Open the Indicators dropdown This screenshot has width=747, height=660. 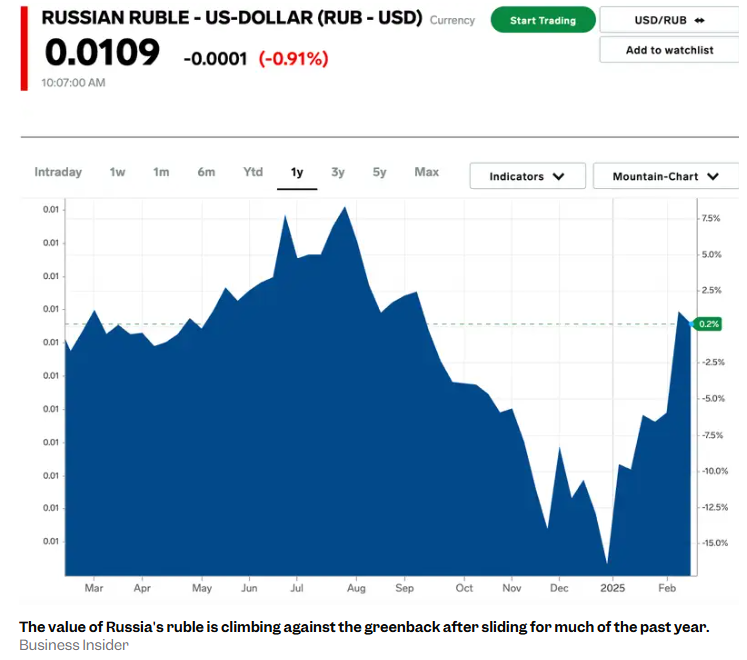527,176
